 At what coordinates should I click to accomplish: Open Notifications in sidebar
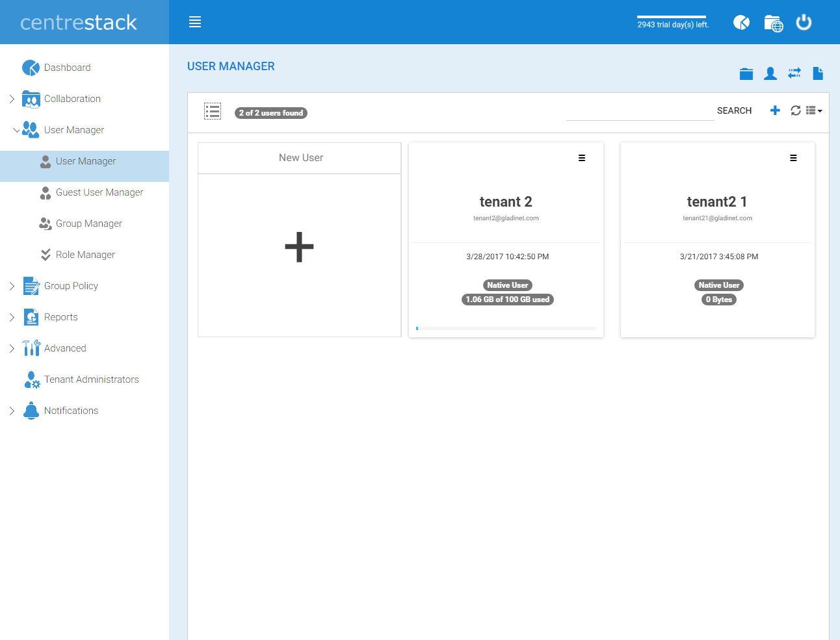click(72, 411)
